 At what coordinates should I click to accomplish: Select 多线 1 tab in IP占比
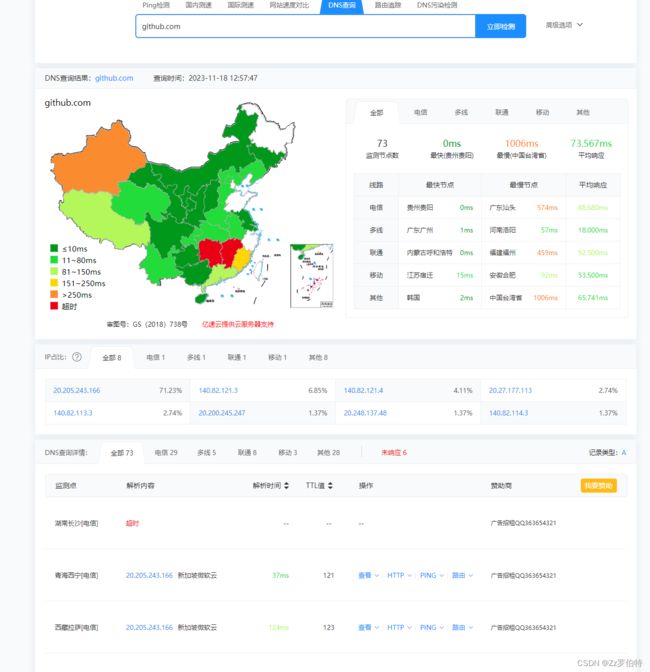pos(196,357)
